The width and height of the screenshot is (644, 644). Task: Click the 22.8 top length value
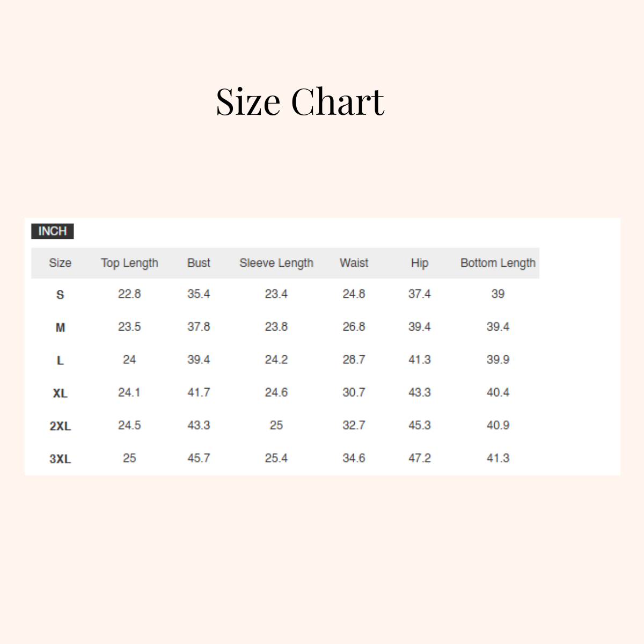click(129, 294)
